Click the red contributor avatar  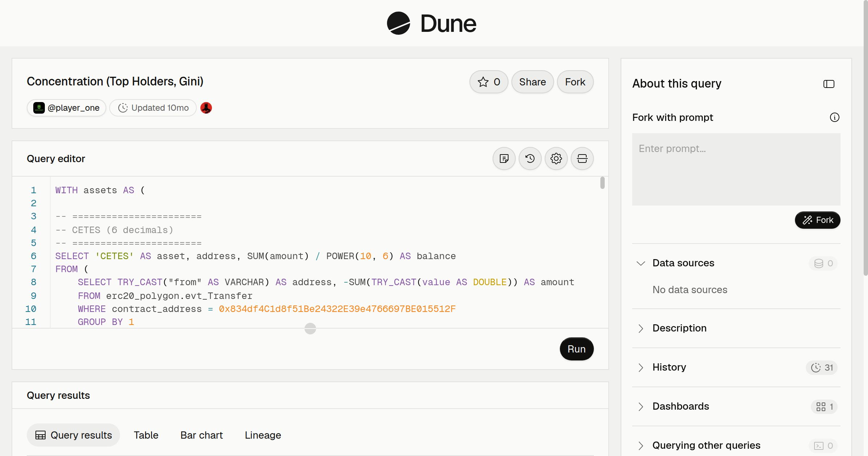point(206,108)
